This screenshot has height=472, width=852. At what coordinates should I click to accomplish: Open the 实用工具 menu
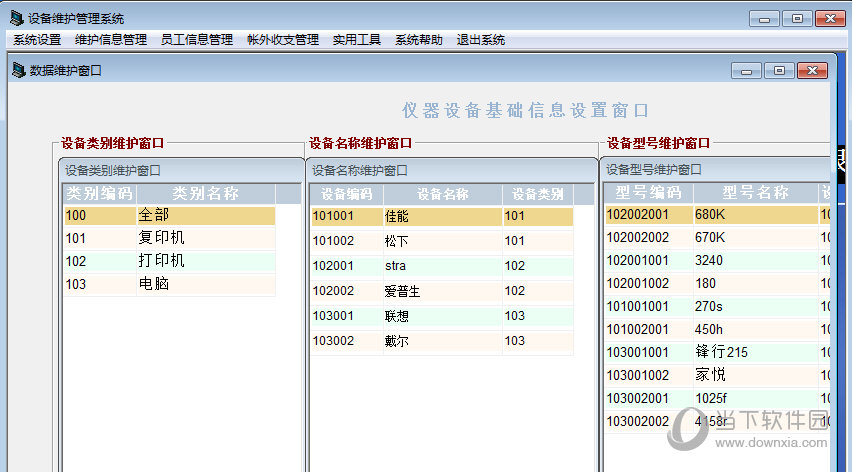click(356, 40)
